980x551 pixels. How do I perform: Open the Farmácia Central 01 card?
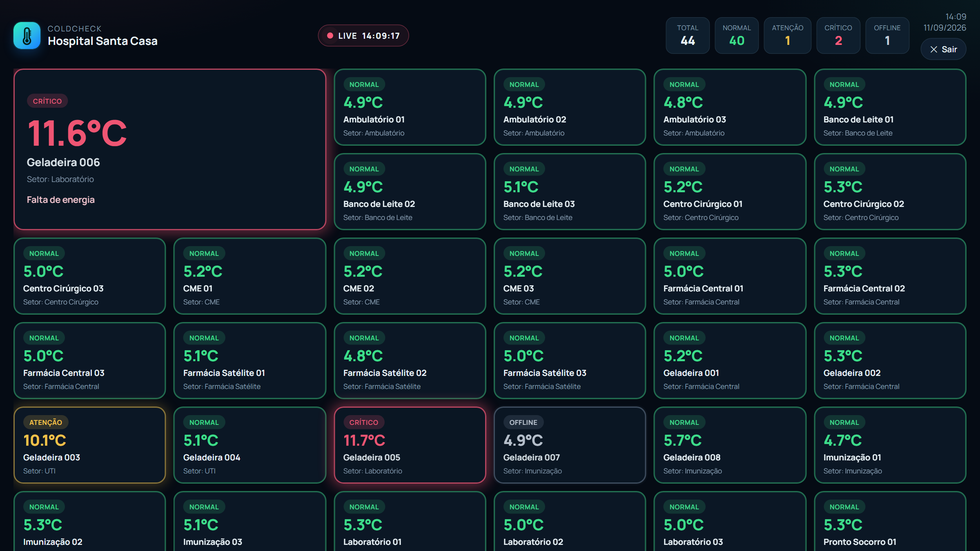[x=730, y=276]
